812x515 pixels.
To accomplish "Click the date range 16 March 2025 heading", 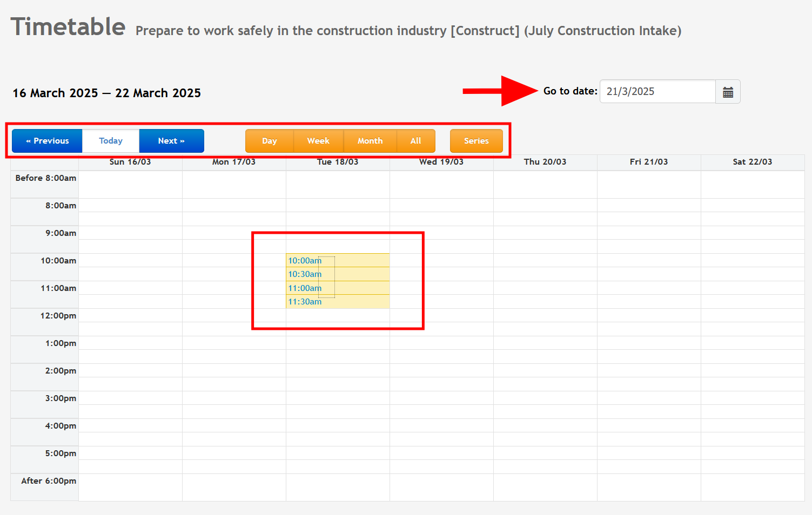I will tap(106, 93).
